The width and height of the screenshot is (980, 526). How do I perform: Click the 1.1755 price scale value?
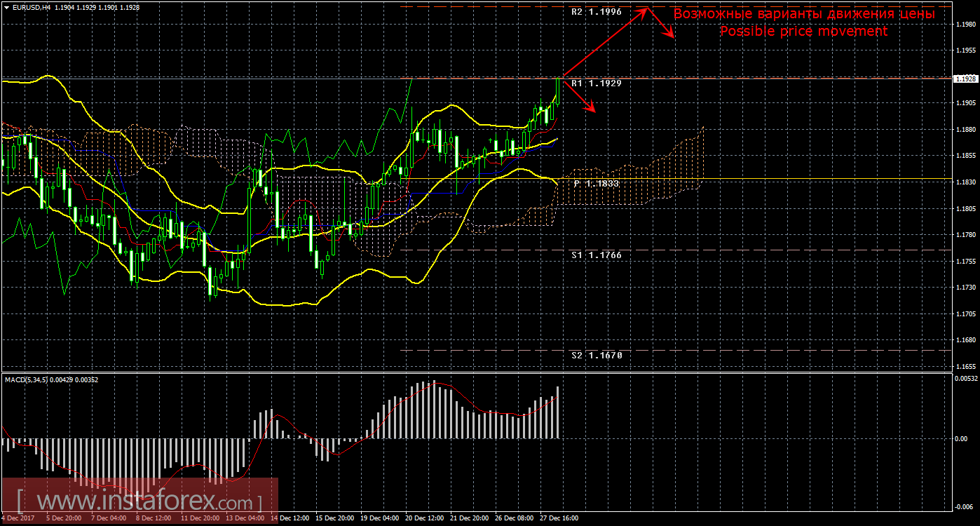[x=965, y=261]
